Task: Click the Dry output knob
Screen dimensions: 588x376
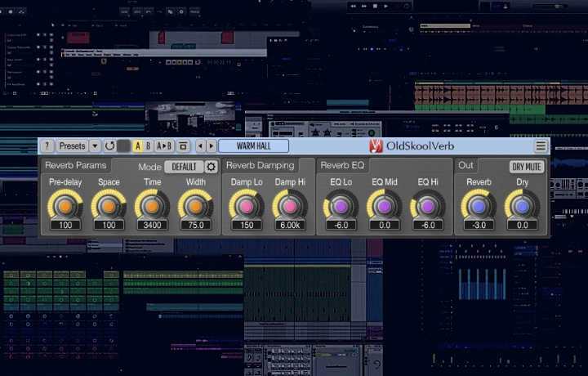Action: tap(523, 206)
